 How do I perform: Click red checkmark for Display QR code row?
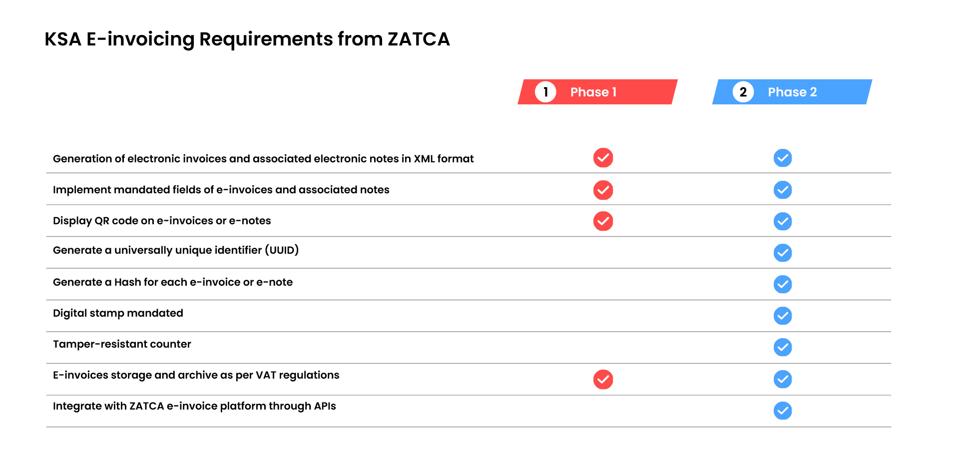coord(603,221)
